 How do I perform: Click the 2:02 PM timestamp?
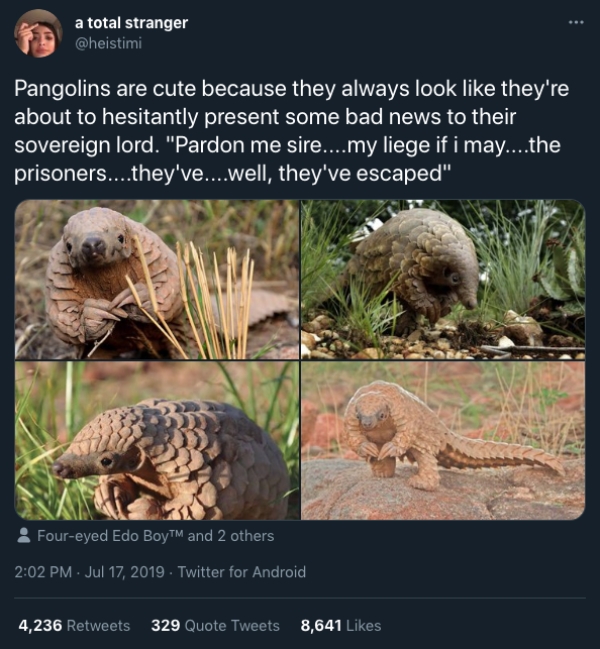(x=43, y=572)
